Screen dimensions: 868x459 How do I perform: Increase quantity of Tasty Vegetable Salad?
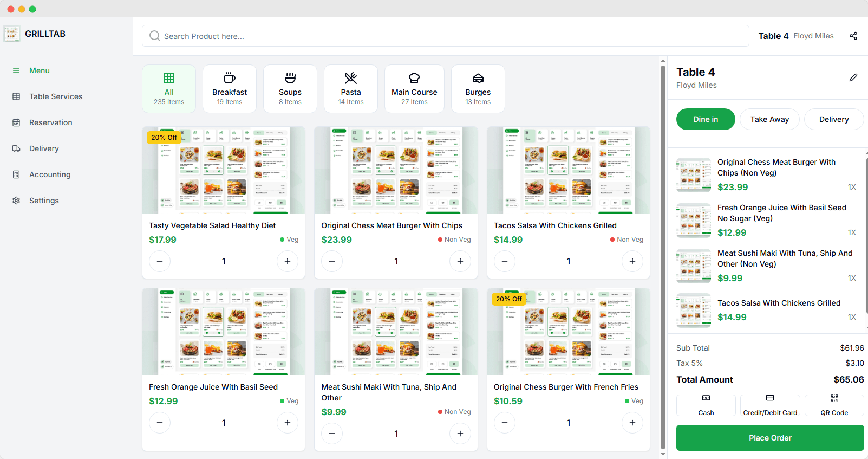[x=288, y=261]
